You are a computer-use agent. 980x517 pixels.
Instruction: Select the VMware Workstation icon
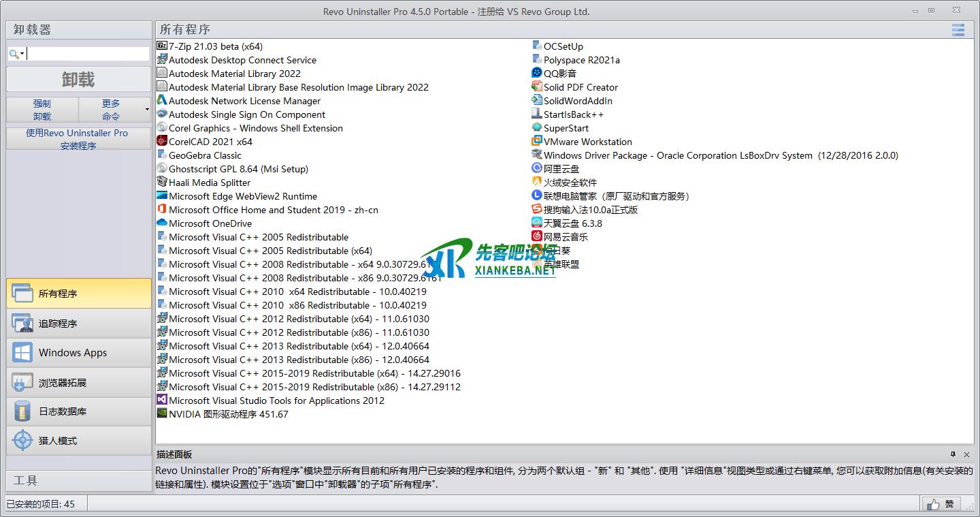(537, 142)
